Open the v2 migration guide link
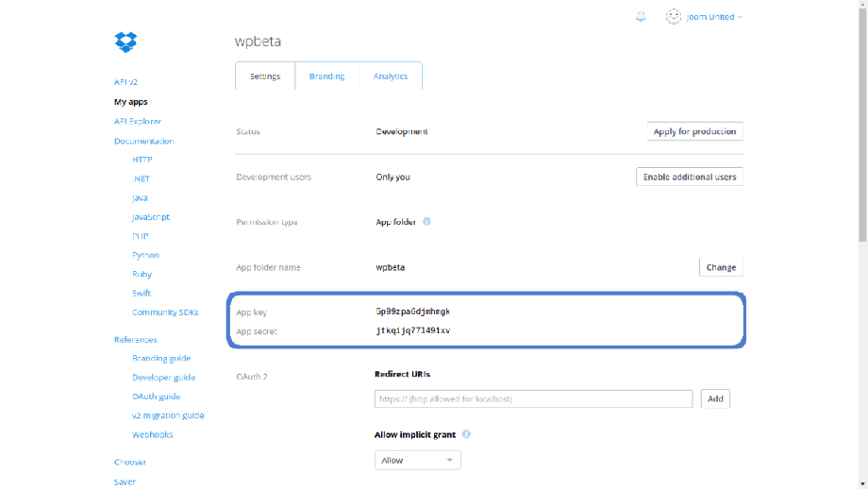The height and width of the screenshot is (489, 868). (168, 415)
